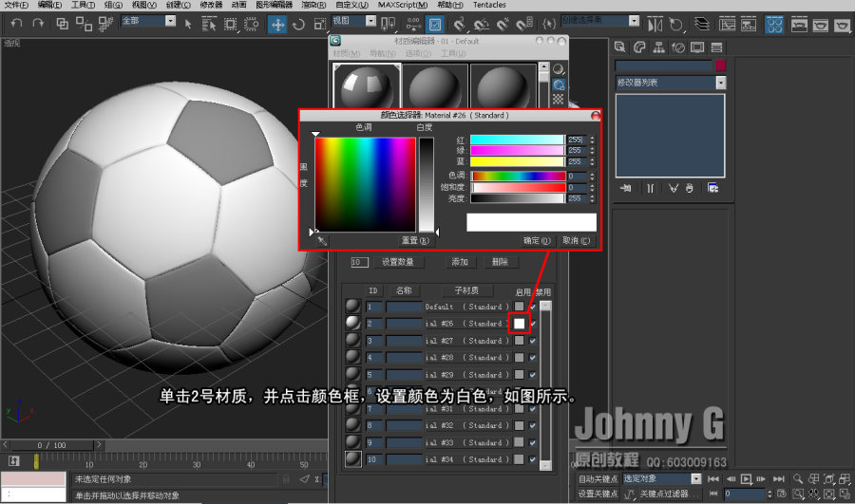Open the Motion command panel tab

pyautogui.click(x=678, y=47)
